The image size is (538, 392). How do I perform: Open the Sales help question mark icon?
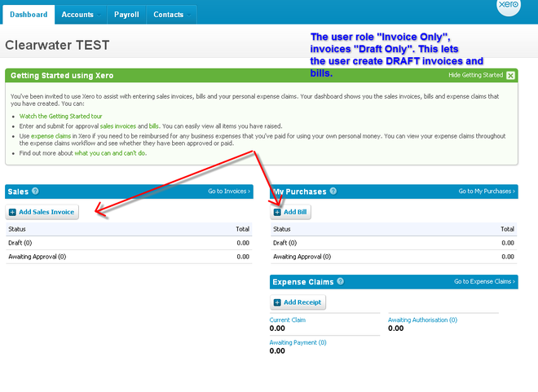pyautogui.click(x=35, y=192)
